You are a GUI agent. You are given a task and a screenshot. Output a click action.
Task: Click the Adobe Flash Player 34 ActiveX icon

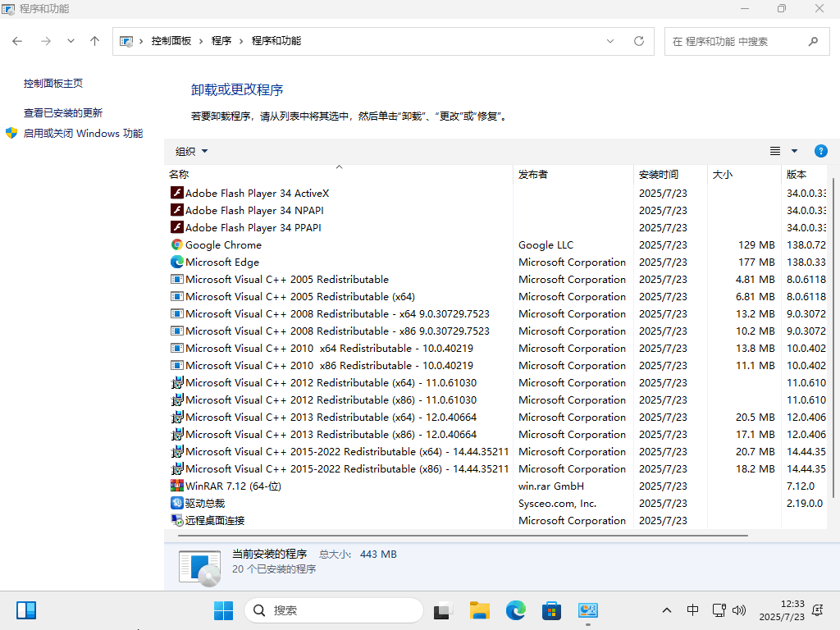(x=177, y=193)
